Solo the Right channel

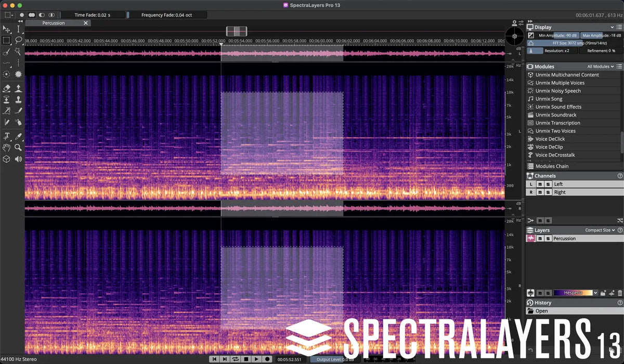point(547,192)
